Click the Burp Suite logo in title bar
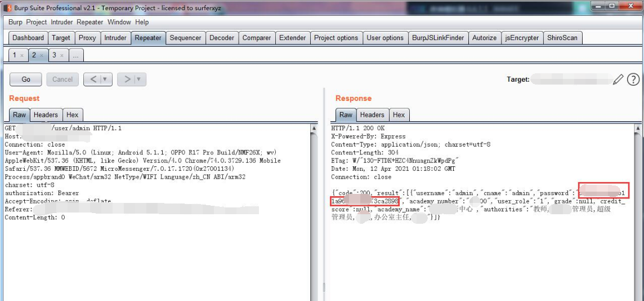Image resolution: width=644 pixels, height=301 pixels. pyautogui.click(x=7, y=7)
